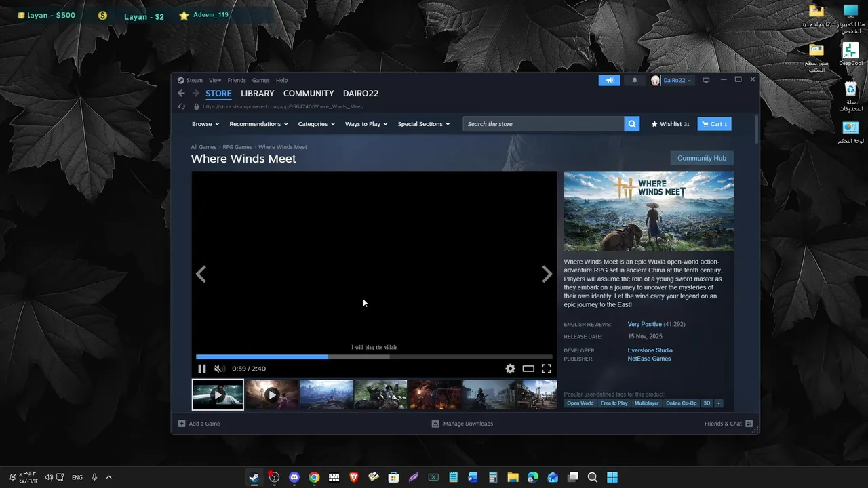Go back with the Steam back arrow

click(x=181, y=94)
